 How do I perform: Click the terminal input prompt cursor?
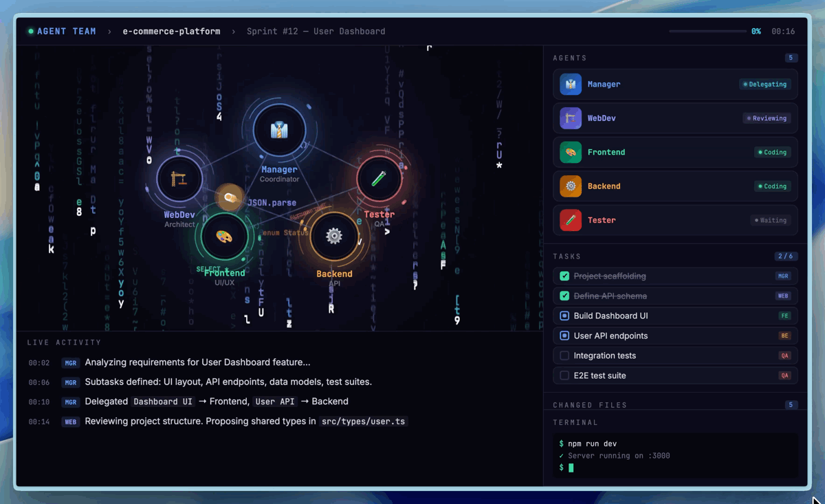571,468
